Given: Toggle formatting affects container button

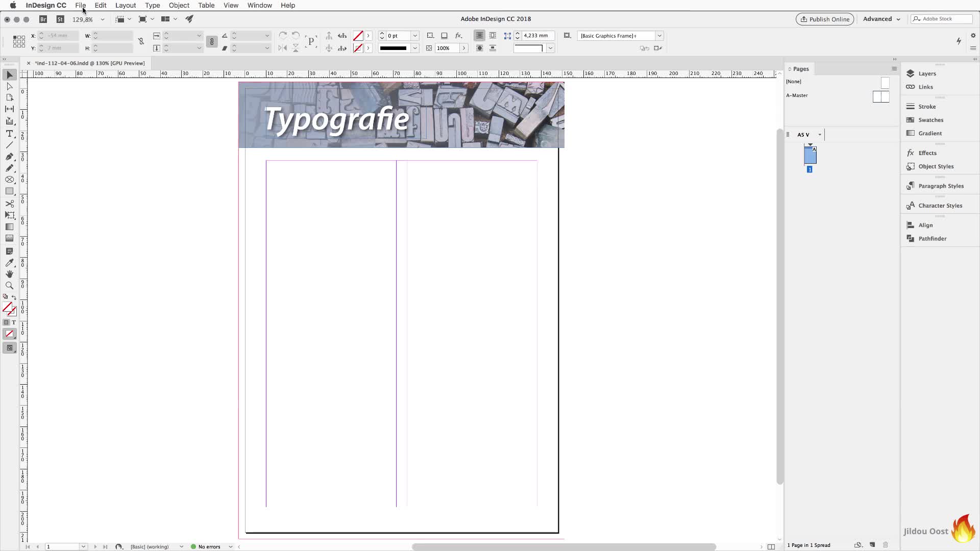Looking at the screenshot, I should [x=6, y=322].
